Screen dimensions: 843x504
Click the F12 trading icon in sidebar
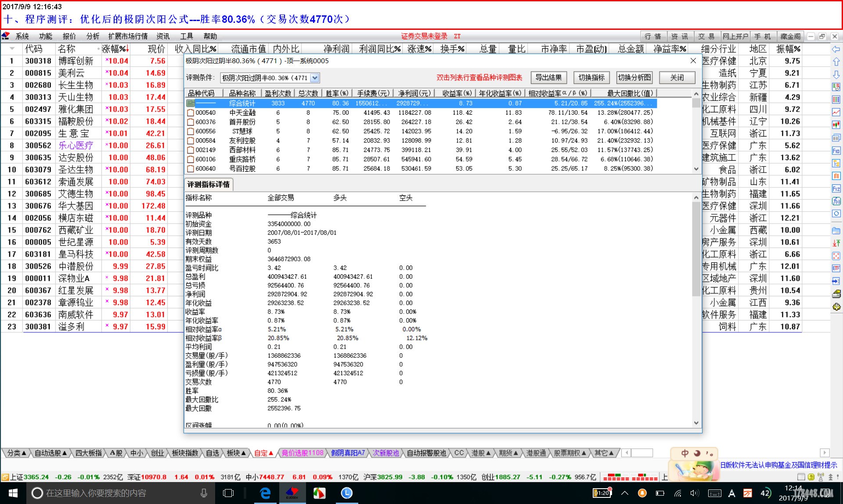pyautogui.click(x=836, y=188)
